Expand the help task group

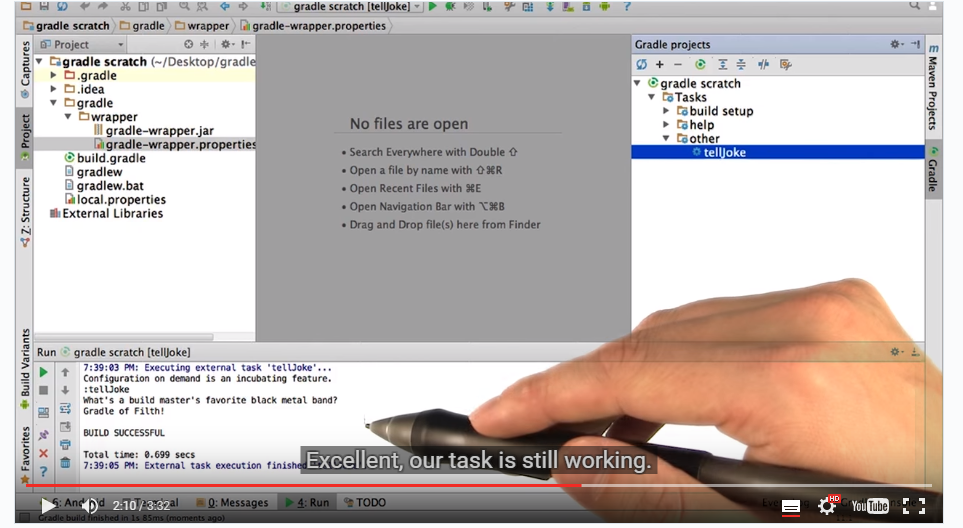pyautogui.click(x=666, y=125)
